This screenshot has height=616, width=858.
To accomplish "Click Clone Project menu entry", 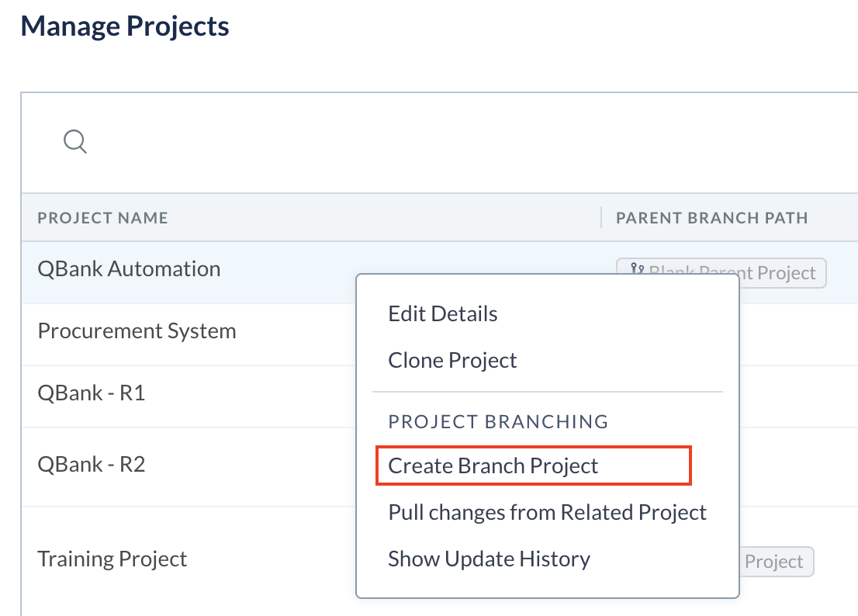I will click(452, 360).
